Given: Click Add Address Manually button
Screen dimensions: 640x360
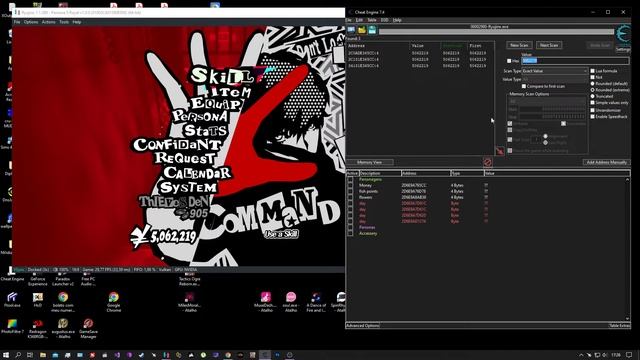Looking at the screenshot, I should 607,162.
